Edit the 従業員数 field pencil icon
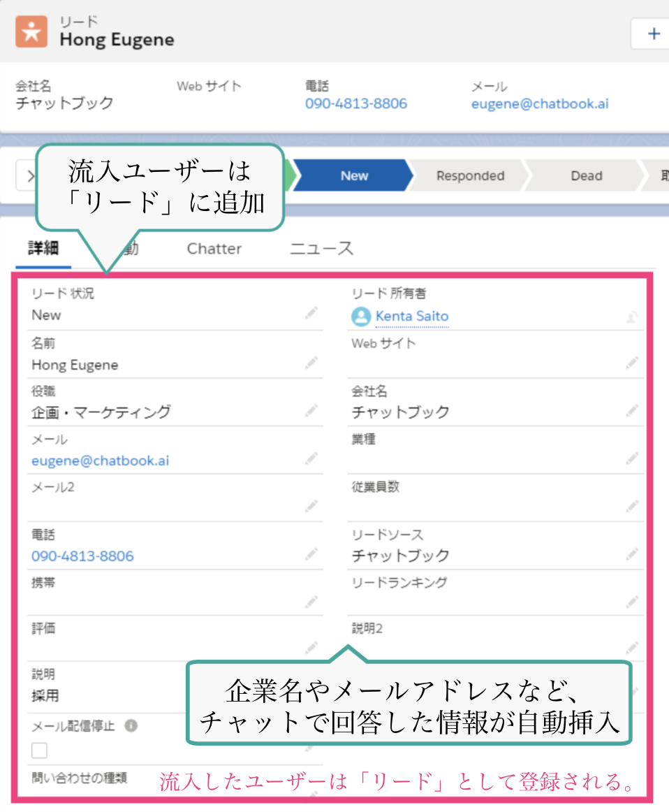The height and width of the screenshot is (812, 669). pyautogui.click(x=632, y=506)
